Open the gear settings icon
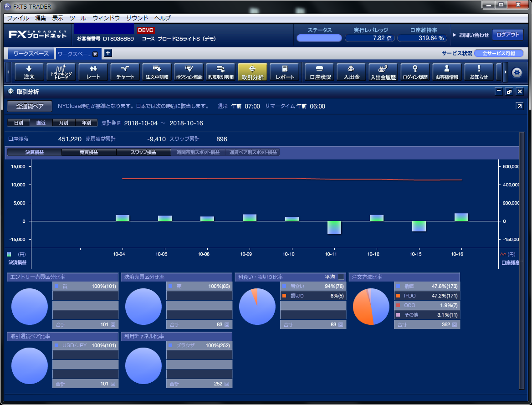Image resolution: width=532 pixels, height=405 pixels. point(517,72)
